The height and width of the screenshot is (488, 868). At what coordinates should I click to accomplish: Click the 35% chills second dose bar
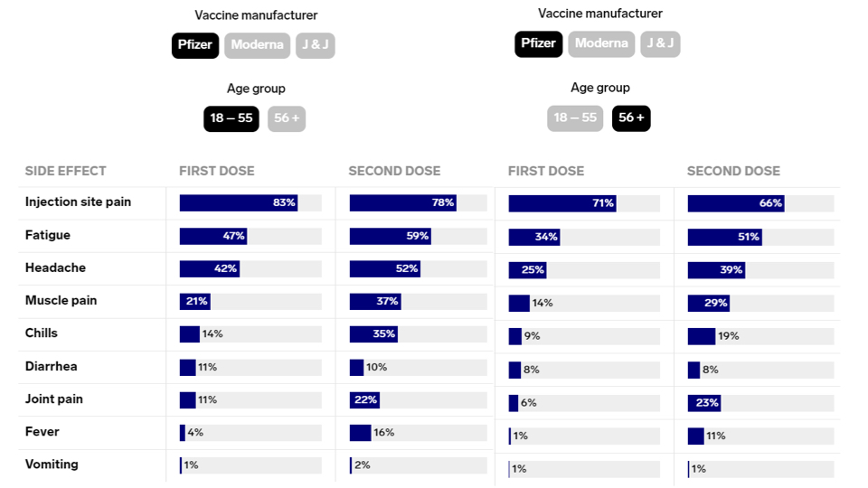click(373, 334)
